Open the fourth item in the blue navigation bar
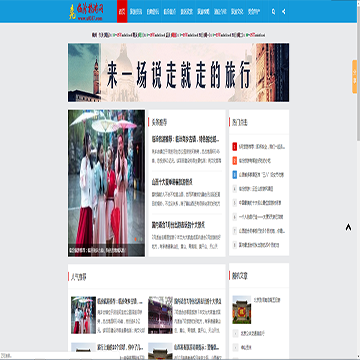Viewport: 360px width, 360px height. point(170,12)
